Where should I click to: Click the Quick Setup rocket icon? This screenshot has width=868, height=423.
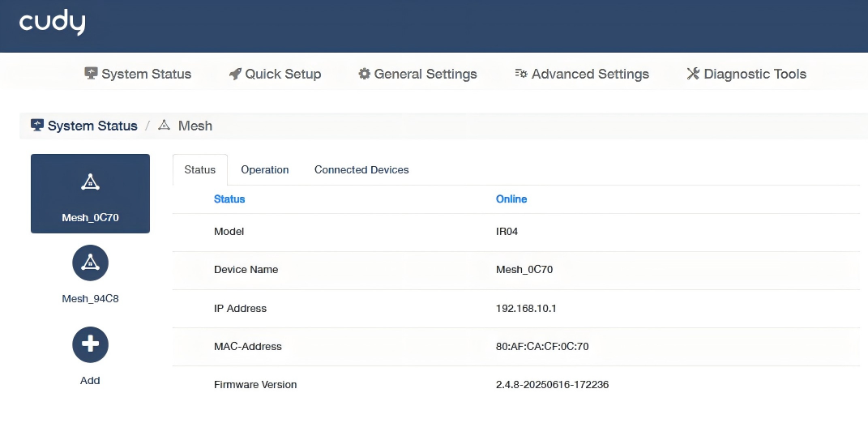(235, 74)
